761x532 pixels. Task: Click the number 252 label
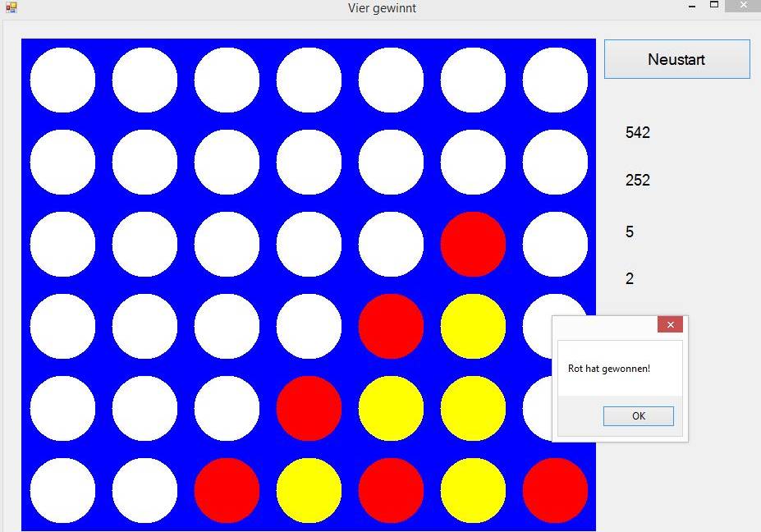(638, 180)
